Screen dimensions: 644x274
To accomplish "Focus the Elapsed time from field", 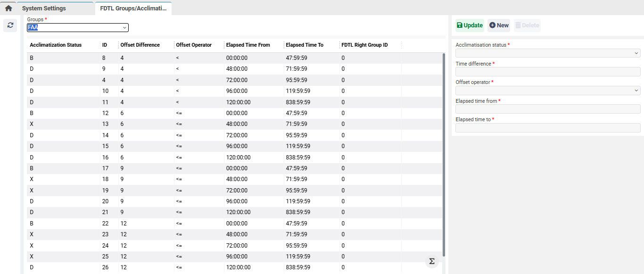I will click(x=547, y=109).
